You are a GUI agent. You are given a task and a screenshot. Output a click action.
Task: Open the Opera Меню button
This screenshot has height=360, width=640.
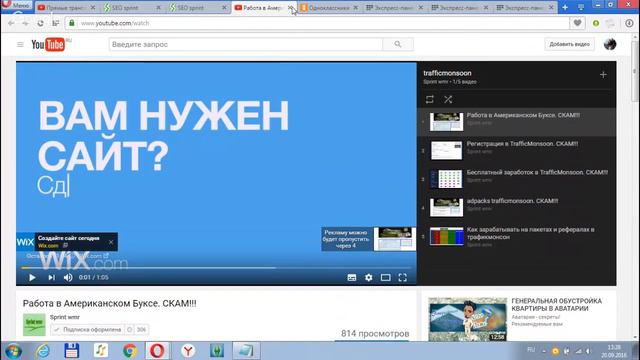pos(17,5)
